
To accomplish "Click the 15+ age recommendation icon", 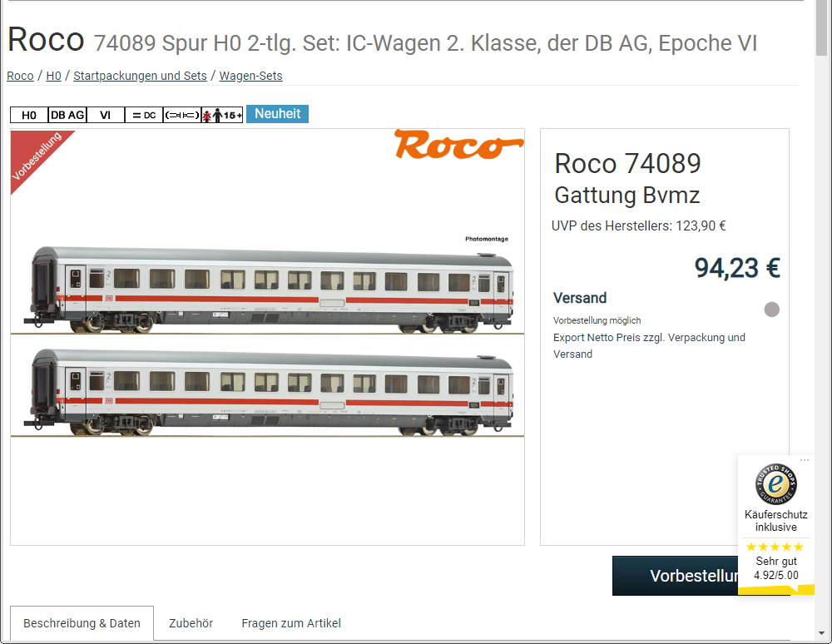I will (x=222, y=115).
